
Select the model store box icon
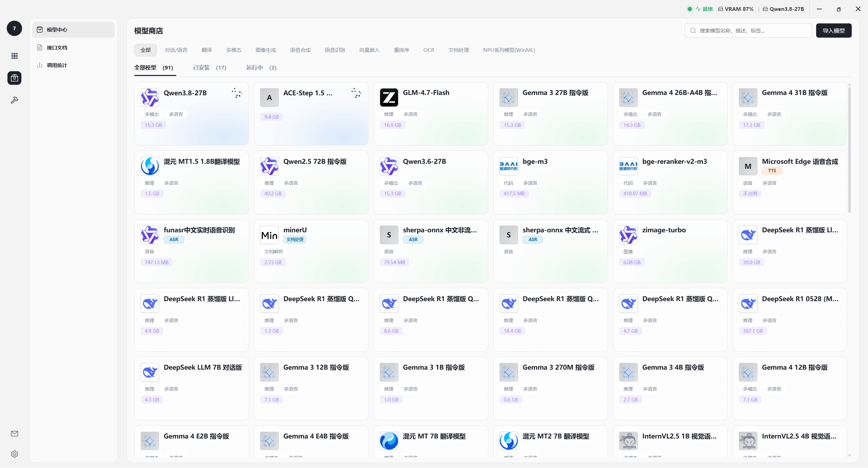point(14,78)
